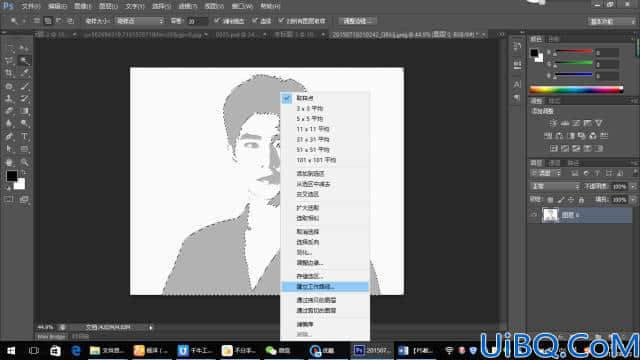Open the File menu
This screenshot has width=640, height=360.
coord(31,6)
